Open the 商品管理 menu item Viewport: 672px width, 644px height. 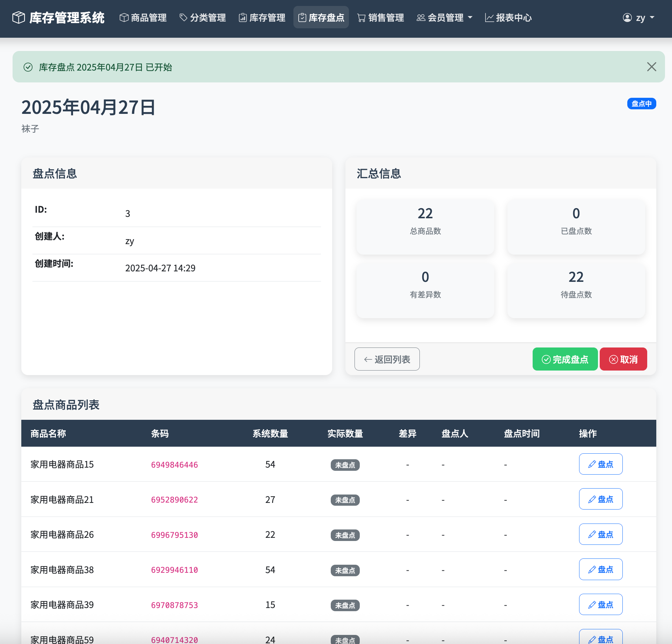[143, 17]
